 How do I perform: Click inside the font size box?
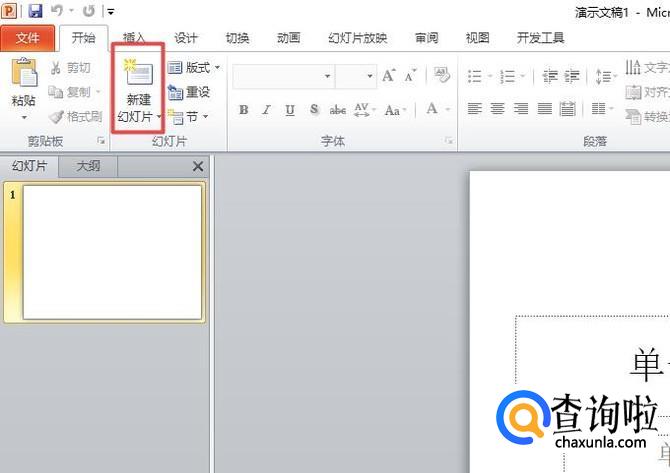(350, 76)
